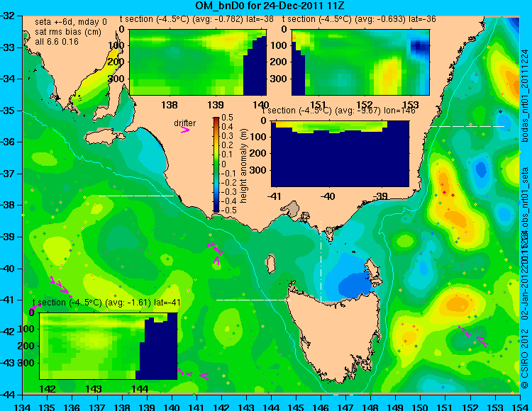Click the 't section (avg: -0.782) lat=-38' title

pyautogui.click(x=196, y=19)
